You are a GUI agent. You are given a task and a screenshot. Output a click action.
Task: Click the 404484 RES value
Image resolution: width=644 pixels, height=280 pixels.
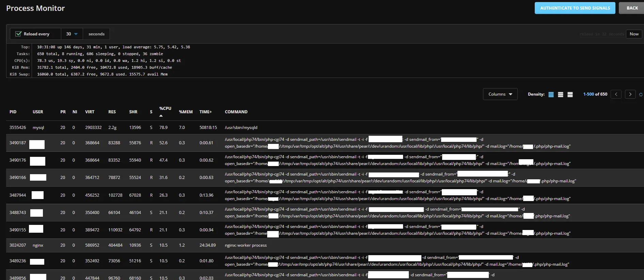(x=115, y=245)
